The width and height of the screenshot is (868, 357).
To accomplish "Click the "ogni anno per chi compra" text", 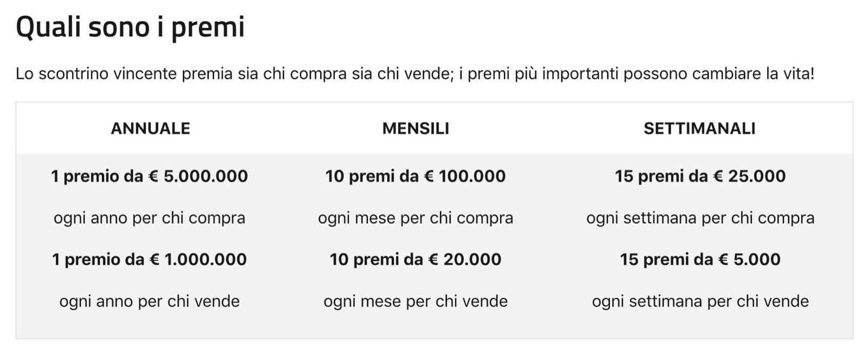I will (149, 218).
